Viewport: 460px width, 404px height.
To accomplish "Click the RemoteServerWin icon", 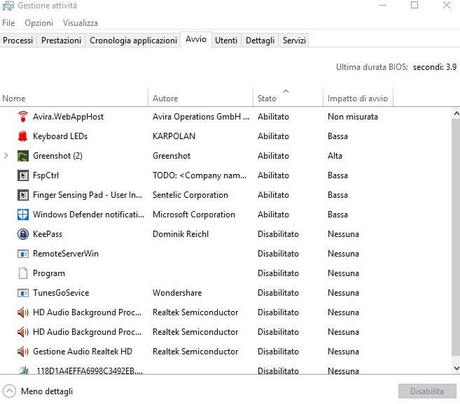I will (x=23, y=254).
